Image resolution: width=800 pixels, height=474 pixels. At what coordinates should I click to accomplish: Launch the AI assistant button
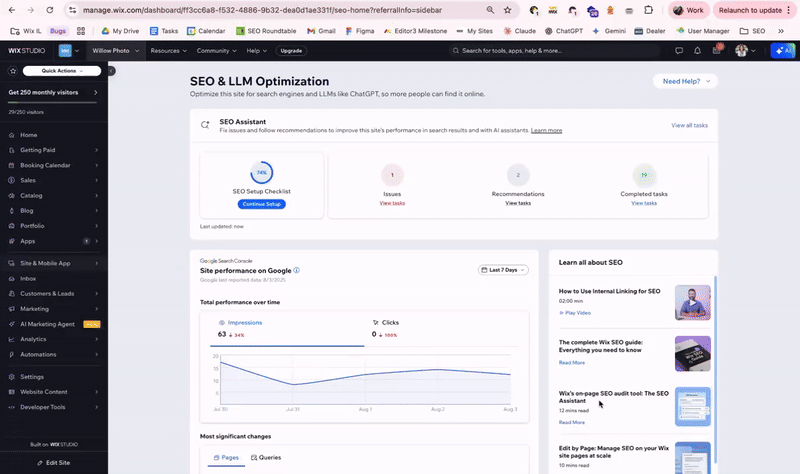pos(783,51)
